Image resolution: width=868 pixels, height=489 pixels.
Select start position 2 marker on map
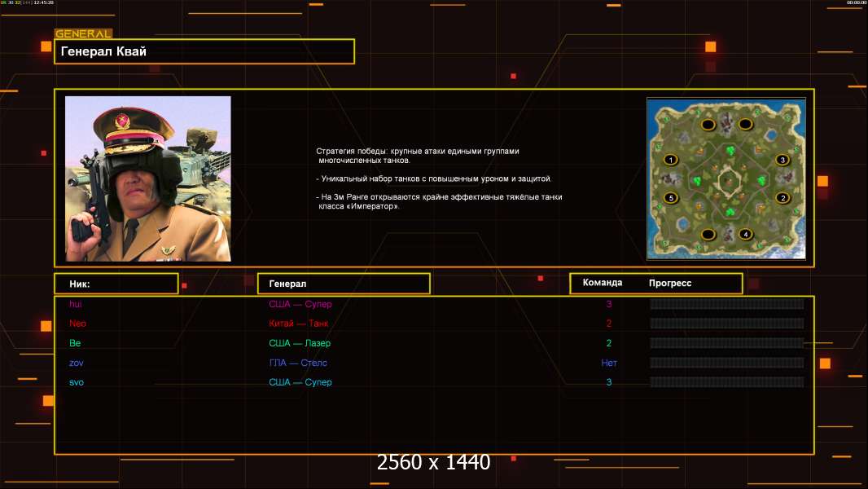(783, 197)
